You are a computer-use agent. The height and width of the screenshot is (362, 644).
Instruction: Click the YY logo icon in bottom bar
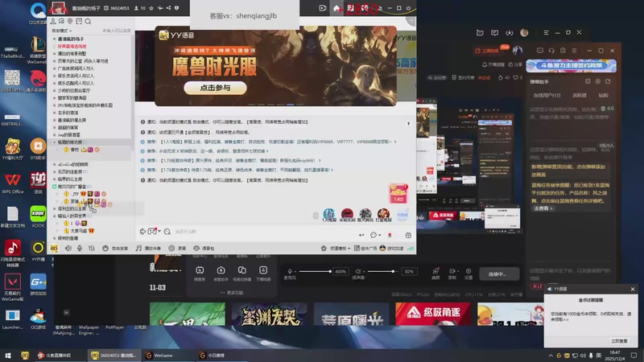(54, 249)
